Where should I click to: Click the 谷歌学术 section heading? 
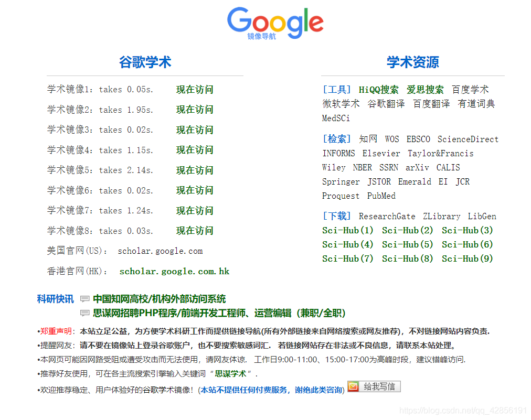click(x=145, y=62)
